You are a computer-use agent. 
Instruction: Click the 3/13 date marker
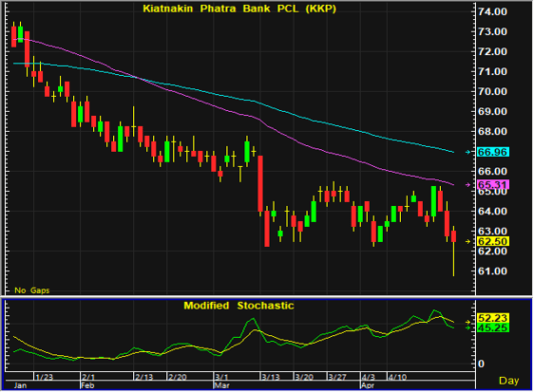click(x=271, y=377)
